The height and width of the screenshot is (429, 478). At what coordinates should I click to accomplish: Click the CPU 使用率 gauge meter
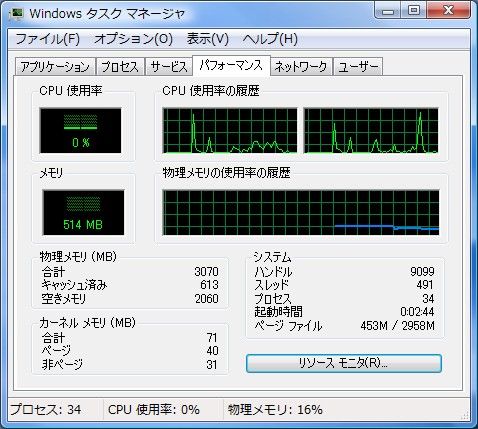[81, 130]
